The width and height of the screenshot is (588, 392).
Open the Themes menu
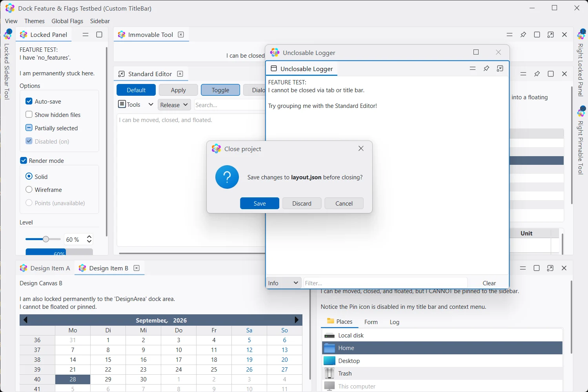point(35,21)
